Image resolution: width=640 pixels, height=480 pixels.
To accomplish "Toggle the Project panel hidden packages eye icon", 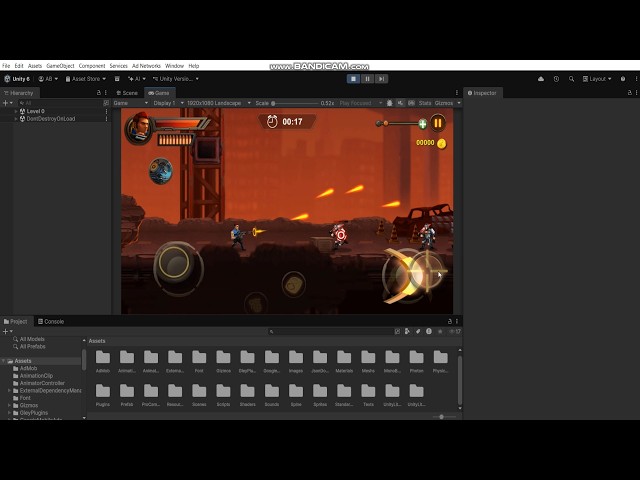I will pos(454,332).
